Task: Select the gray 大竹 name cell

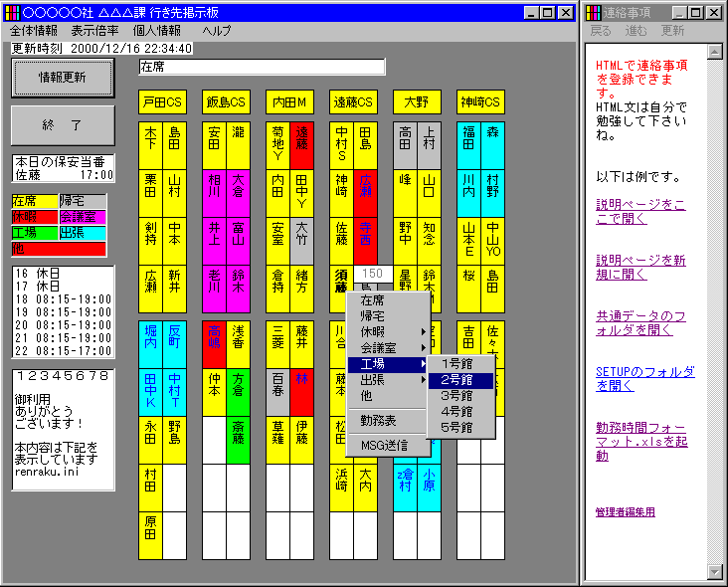Action: [301, 242]
